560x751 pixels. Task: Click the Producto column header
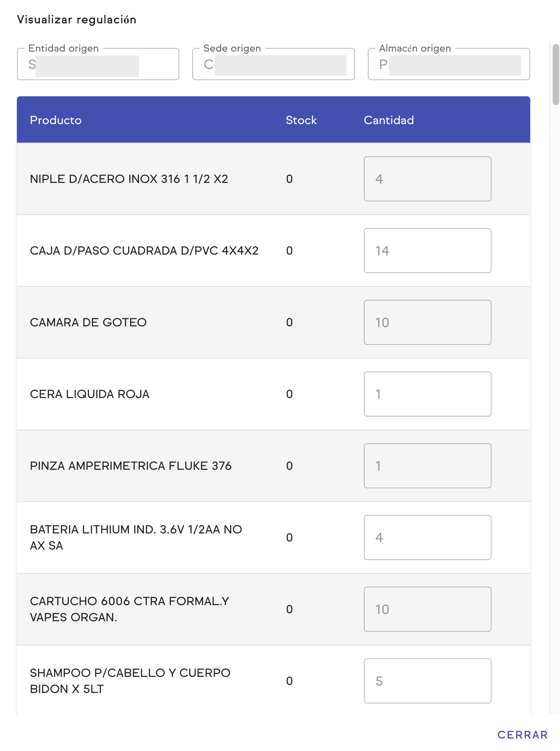[56, 120]
